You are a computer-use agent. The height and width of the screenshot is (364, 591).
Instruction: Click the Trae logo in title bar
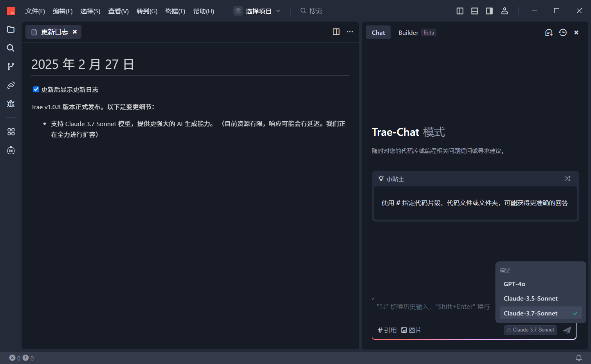coord(11,11)
